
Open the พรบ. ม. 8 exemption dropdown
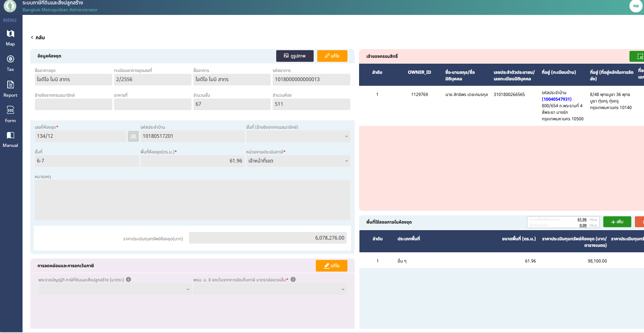(270, 289)
